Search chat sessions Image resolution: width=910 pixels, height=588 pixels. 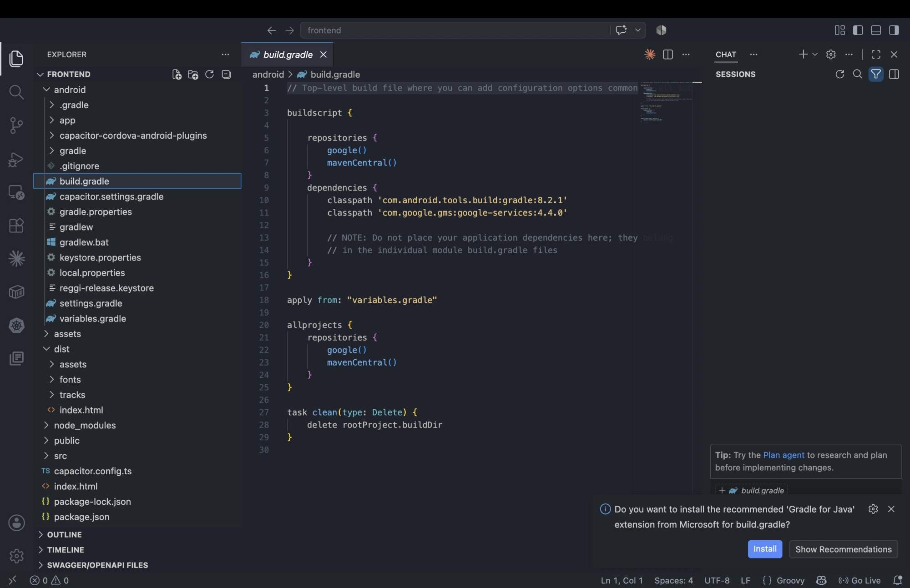coord(858,74)
